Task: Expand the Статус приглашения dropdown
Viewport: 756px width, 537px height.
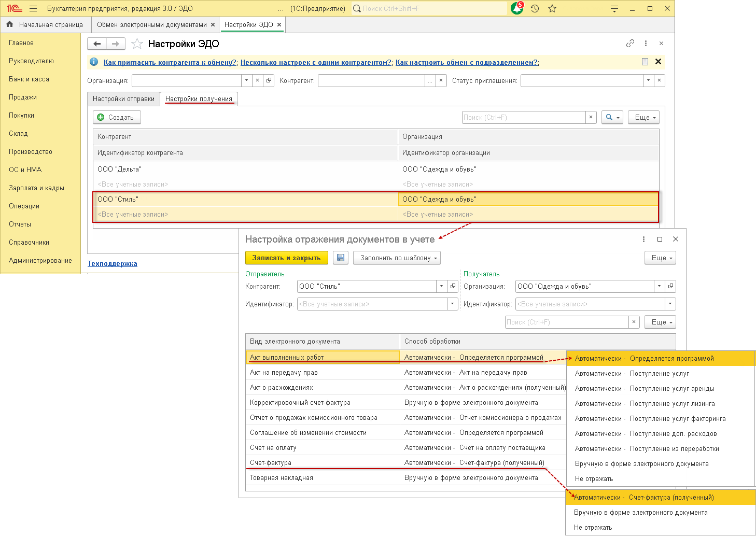Action: click(x=648, y=81)
